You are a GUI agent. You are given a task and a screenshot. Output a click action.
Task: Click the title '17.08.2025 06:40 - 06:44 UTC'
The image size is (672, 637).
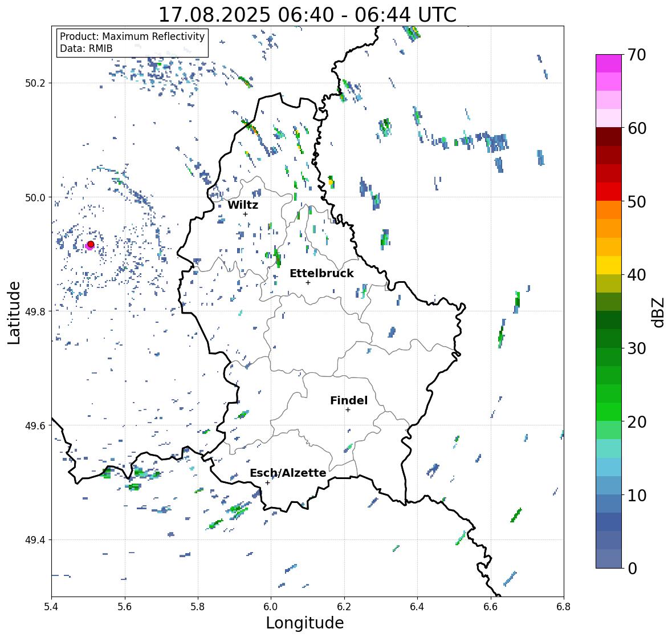tap(307, 15)
